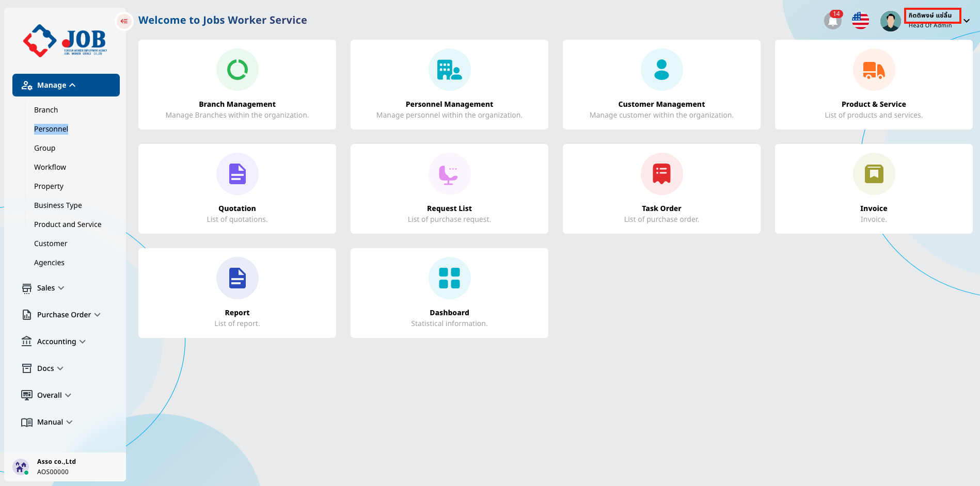The height and width of the screenshot is (486, 980).
Task: Open the Personnel Management building icon
Action: pos(449,70)
